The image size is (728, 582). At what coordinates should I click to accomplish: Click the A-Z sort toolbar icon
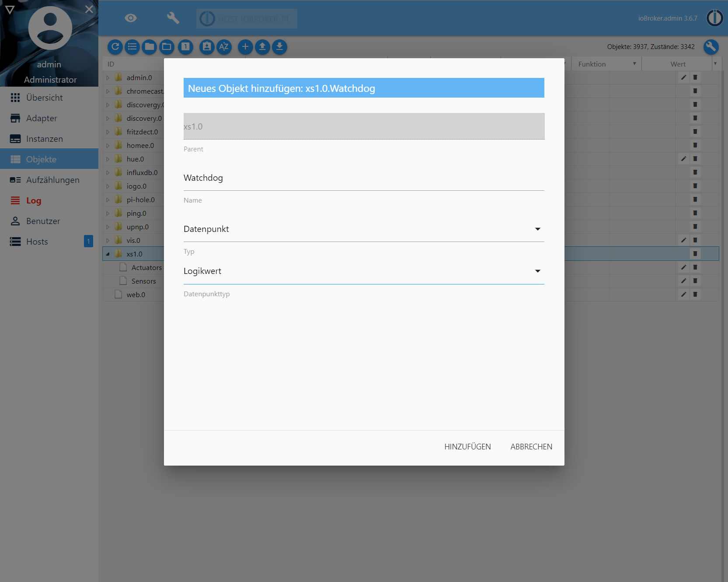pyautogui.click(x=224, y=47)
